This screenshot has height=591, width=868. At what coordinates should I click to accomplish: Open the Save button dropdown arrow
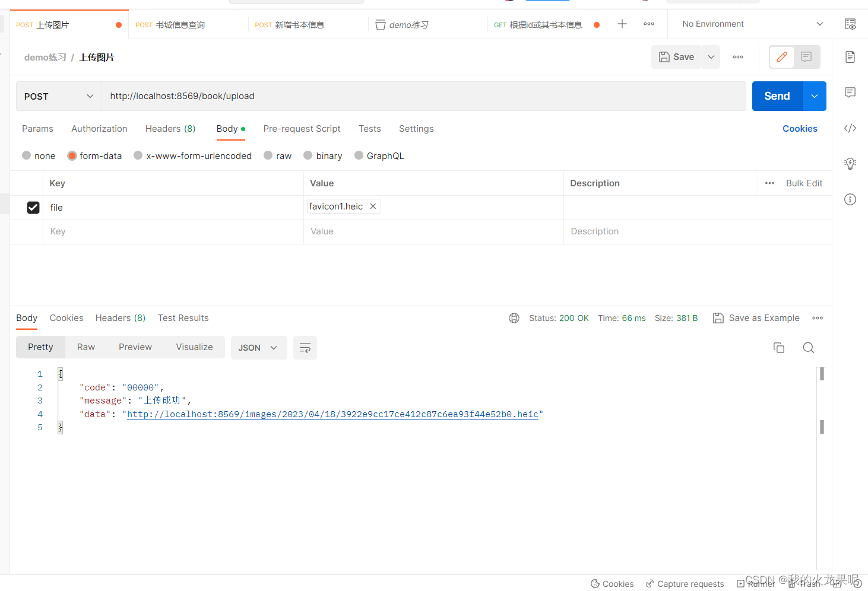(x=711, y=57)
